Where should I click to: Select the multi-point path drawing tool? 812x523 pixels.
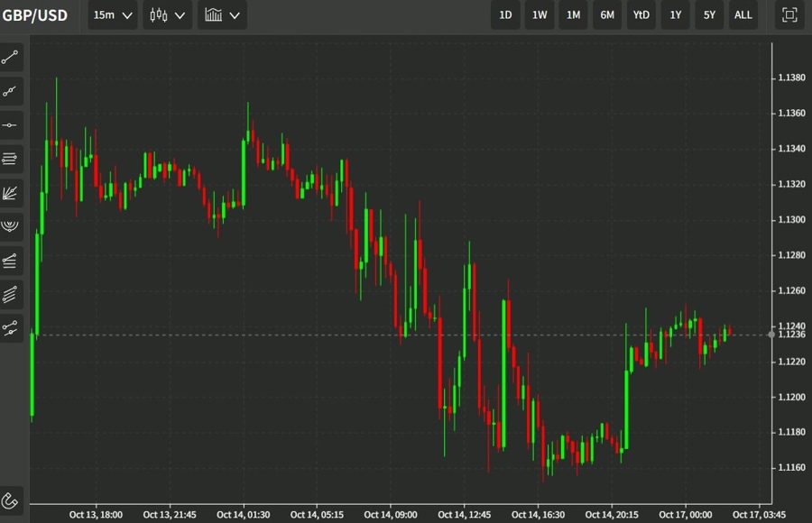click(x=10, y=328)
